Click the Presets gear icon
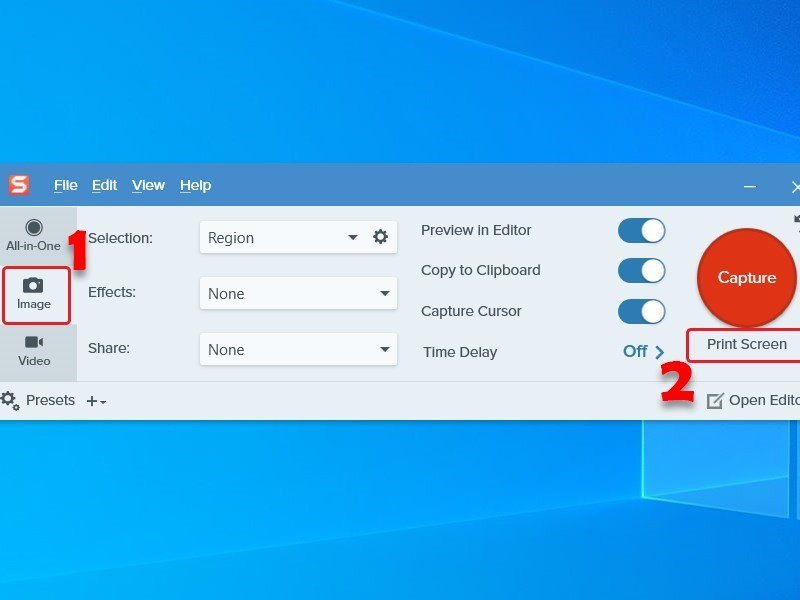This screenshot has width=800, height=600. point(10,400)
